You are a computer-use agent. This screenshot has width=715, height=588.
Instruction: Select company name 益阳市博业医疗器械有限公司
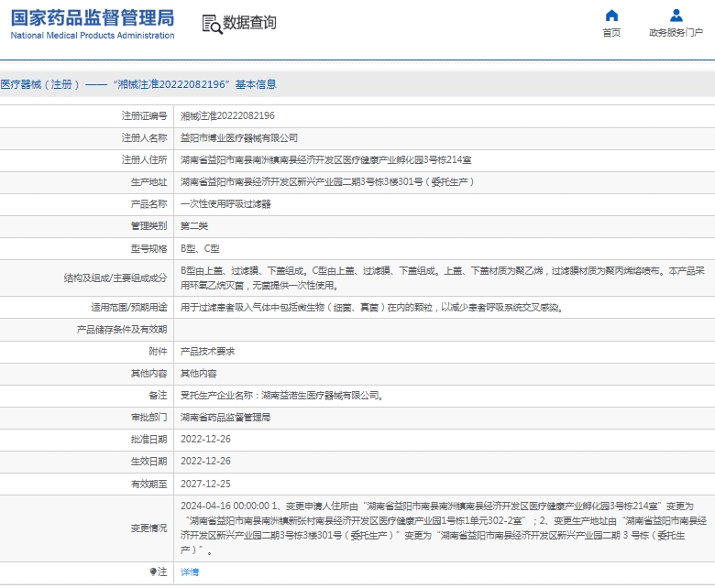coord(239,138)
